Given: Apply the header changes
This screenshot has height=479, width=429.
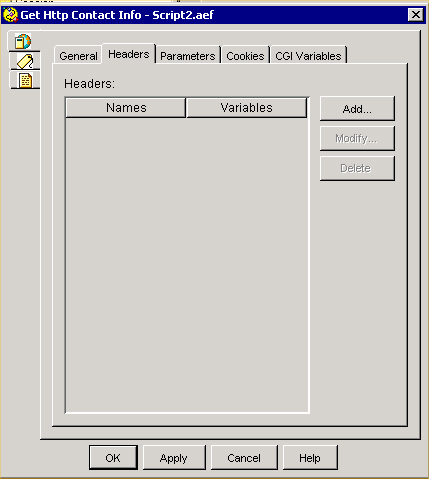Looking at the screenshot, I should click(174, 458).
